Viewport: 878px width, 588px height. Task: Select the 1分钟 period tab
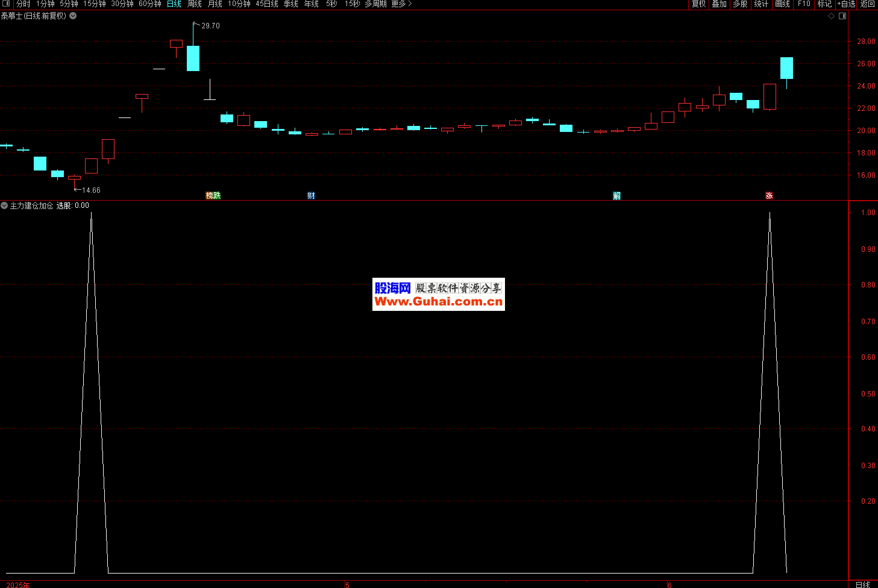pos(45,4)
